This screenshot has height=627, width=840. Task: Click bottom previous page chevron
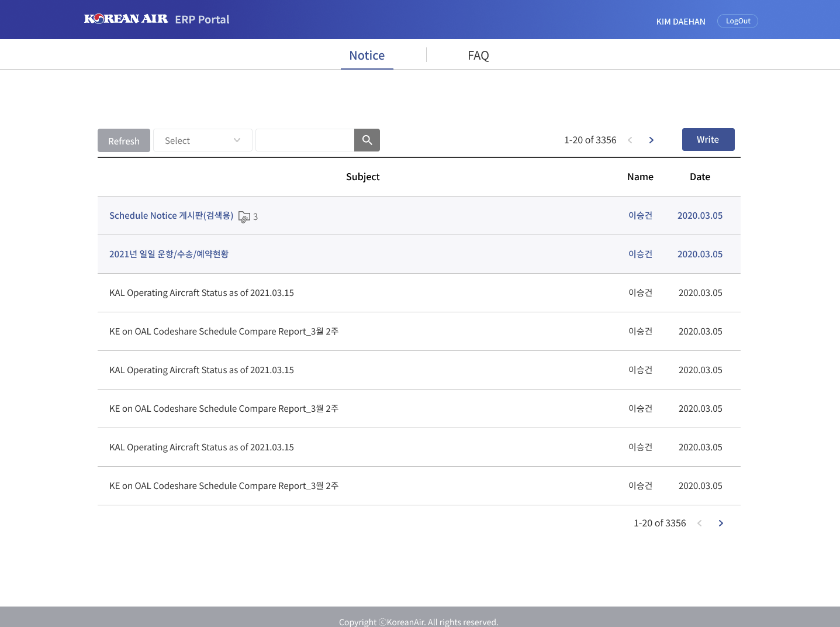[700, 523]
